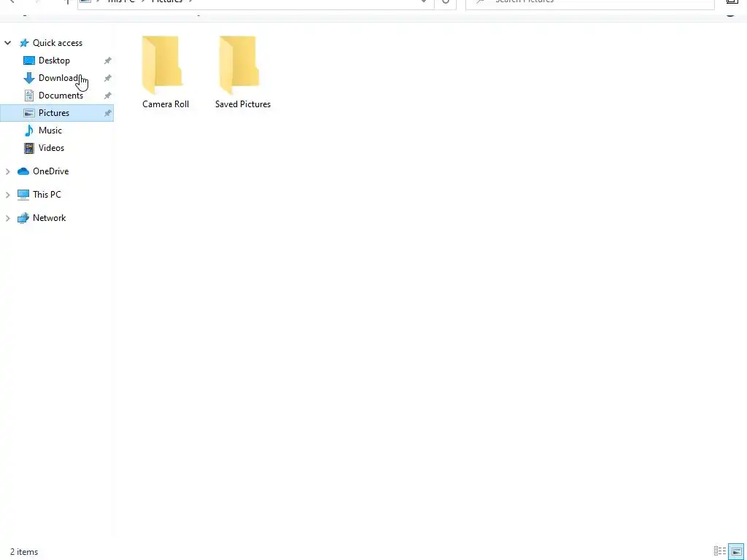The height and width of the screenshot is (560, 747).
Task: Select This PC in the navigation pane
Action: 47,195
